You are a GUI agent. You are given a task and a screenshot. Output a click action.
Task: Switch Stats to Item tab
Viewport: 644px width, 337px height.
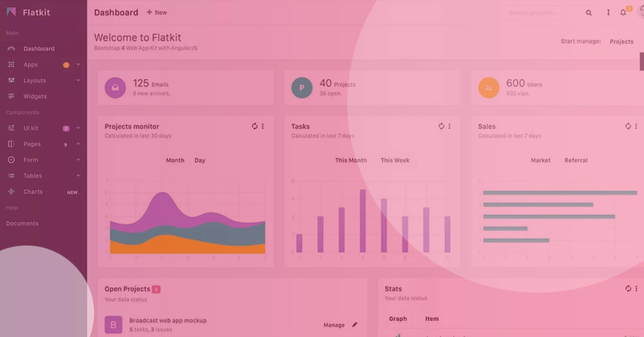point(432,319)
